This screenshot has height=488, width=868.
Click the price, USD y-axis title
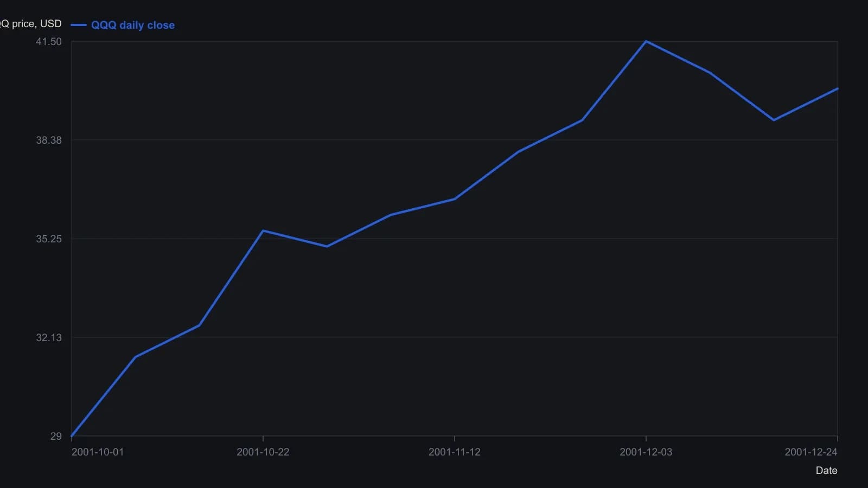coord(31,24)
